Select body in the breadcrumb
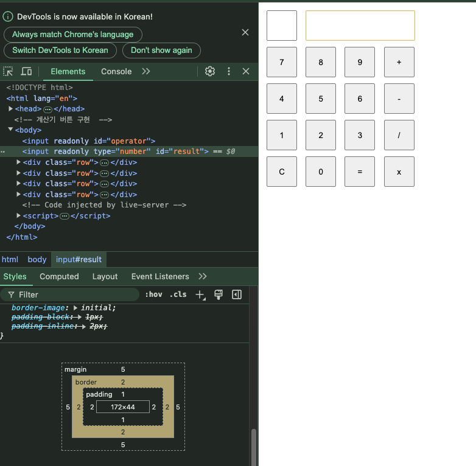The height and width of the screenshot is (466, 476). tap(37, 259)
